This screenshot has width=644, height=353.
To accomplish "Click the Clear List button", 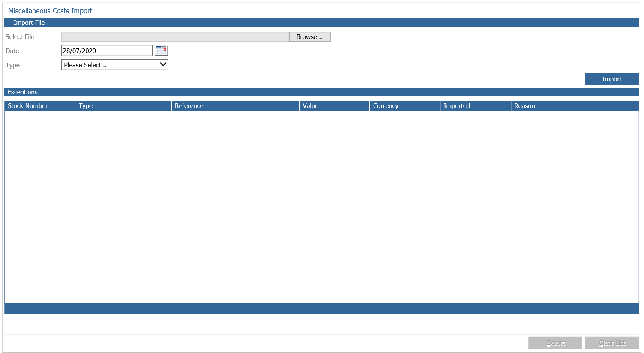I will [x=612, y=343].
